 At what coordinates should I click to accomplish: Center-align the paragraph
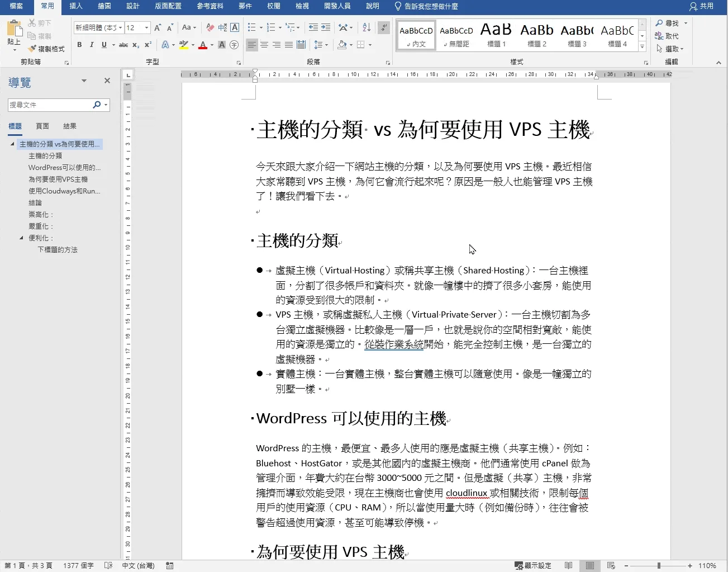coord(264,45)
